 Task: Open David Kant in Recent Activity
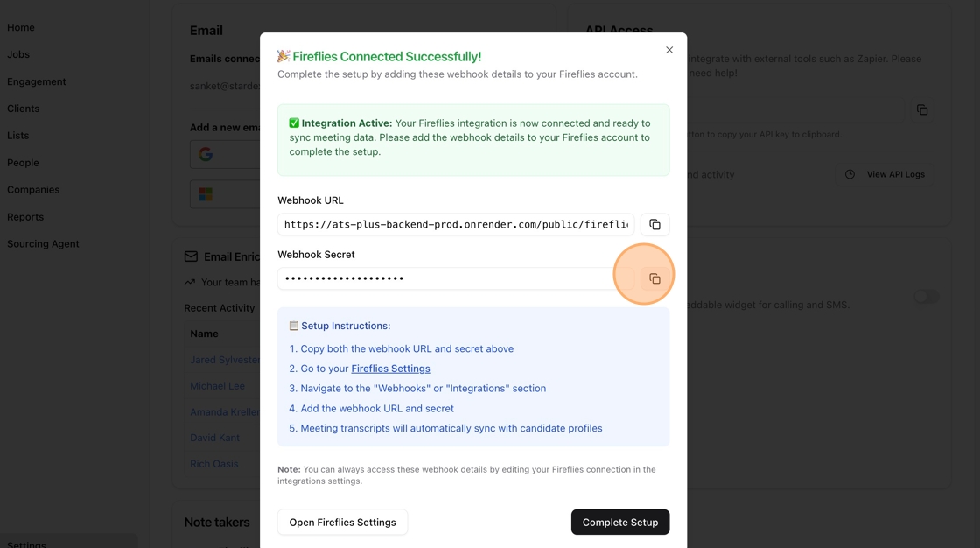coord(215,438)
